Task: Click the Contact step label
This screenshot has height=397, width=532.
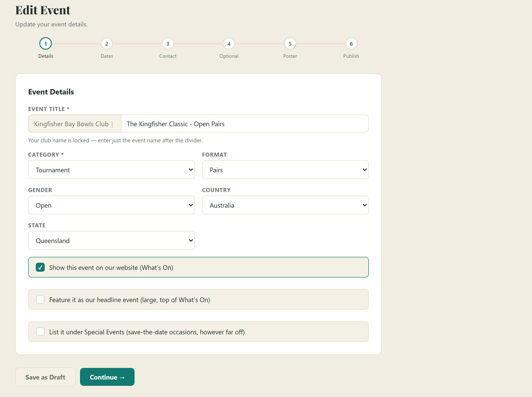Action: click(x=168, y=56)
